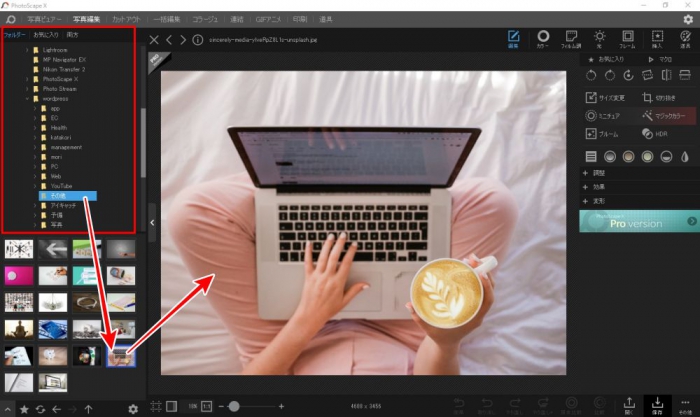
Task: Go back with the bottom-left arrow icon
Action: click(56, 409)
